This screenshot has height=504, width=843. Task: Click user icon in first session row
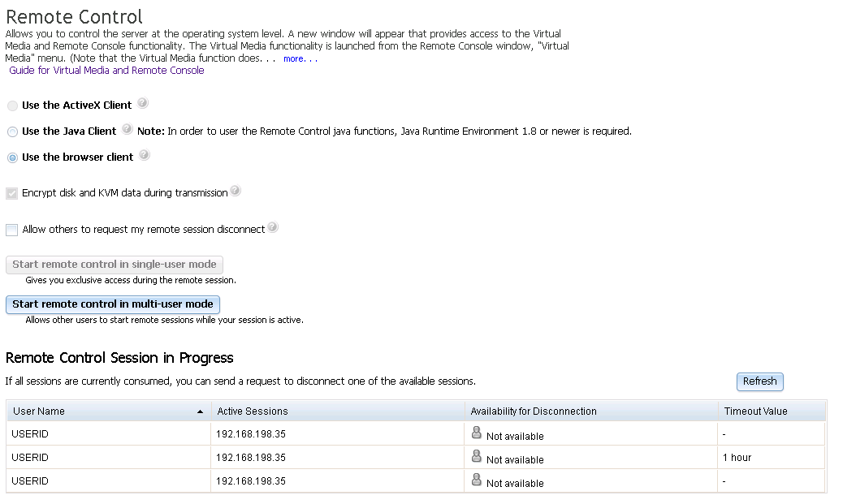477,433
